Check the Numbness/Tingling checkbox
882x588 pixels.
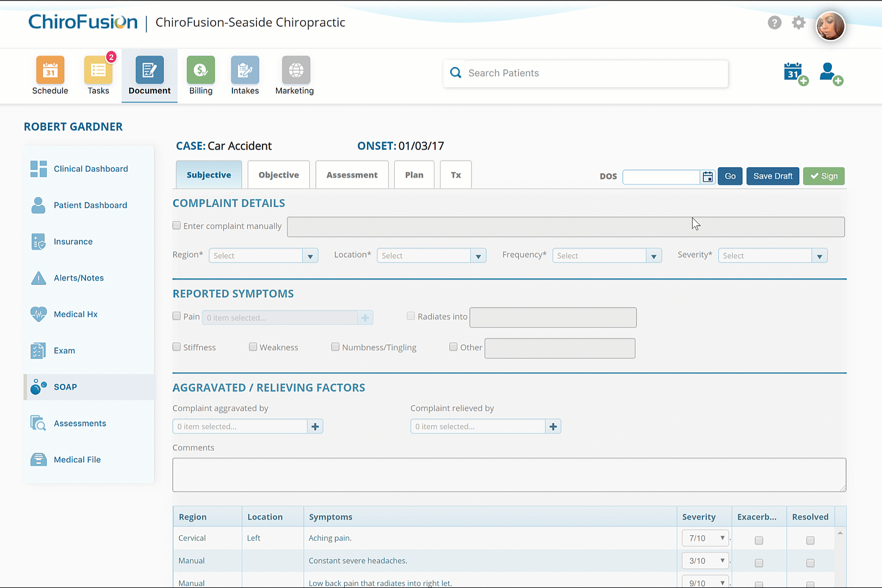click(x=335, y=347)
